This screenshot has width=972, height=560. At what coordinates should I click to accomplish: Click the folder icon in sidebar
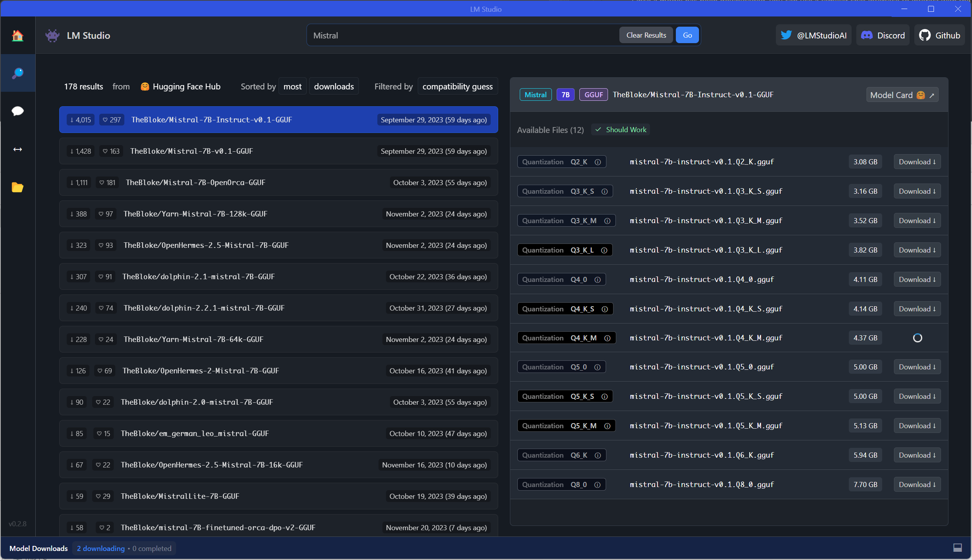point(17,187)
